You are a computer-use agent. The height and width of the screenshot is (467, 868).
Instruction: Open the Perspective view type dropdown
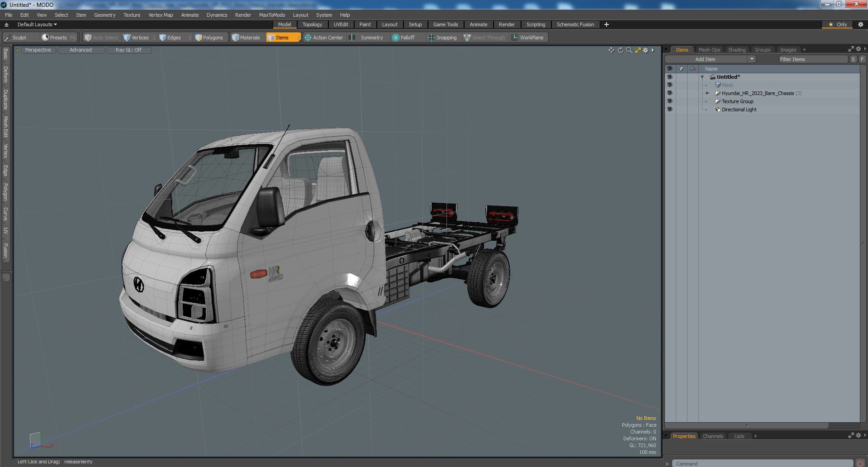(38, 50)
